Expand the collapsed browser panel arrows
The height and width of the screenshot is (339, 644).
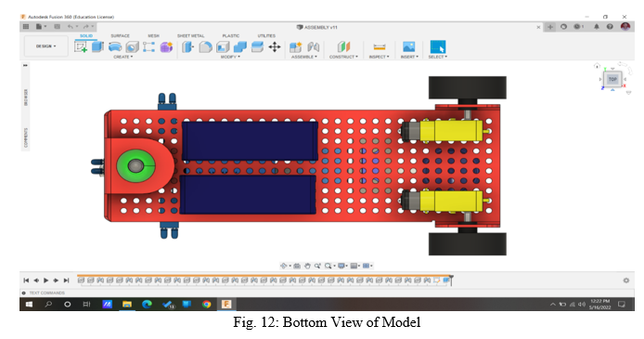coord(25,65)
